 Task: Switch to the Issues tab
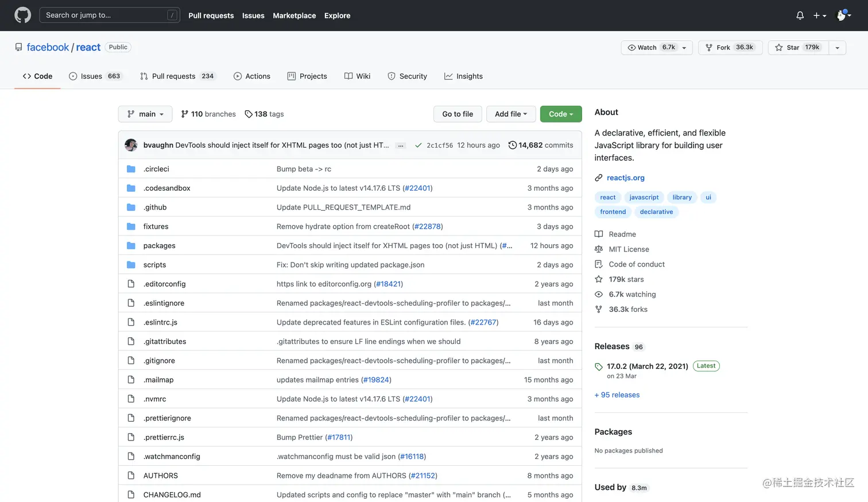click(x=95, y=76)
